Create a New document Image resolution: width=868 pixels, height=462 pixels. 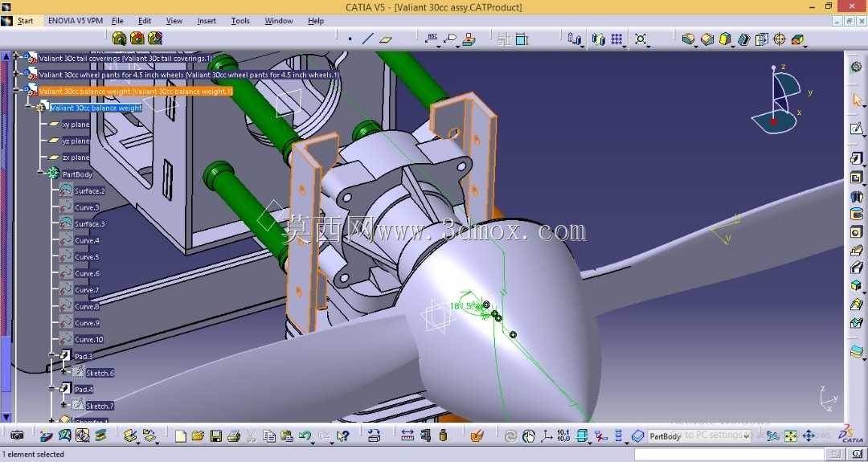[181, 436]
